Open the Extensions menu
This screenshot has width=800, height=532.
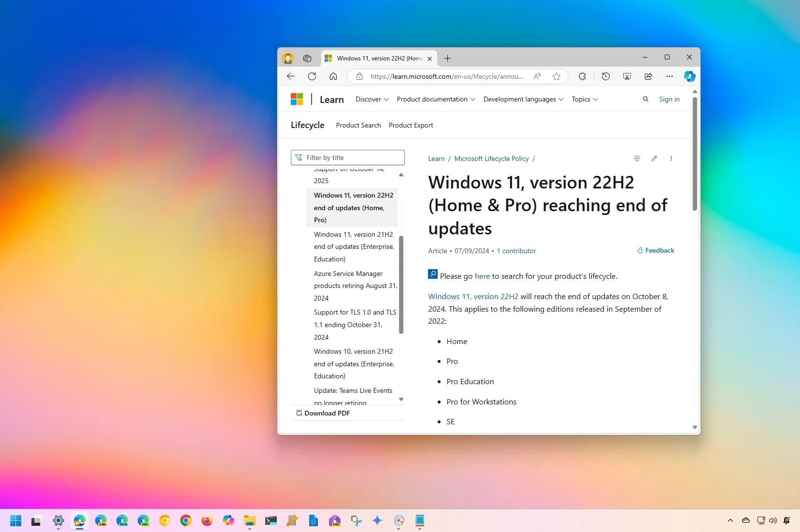(x=582, y=76)
